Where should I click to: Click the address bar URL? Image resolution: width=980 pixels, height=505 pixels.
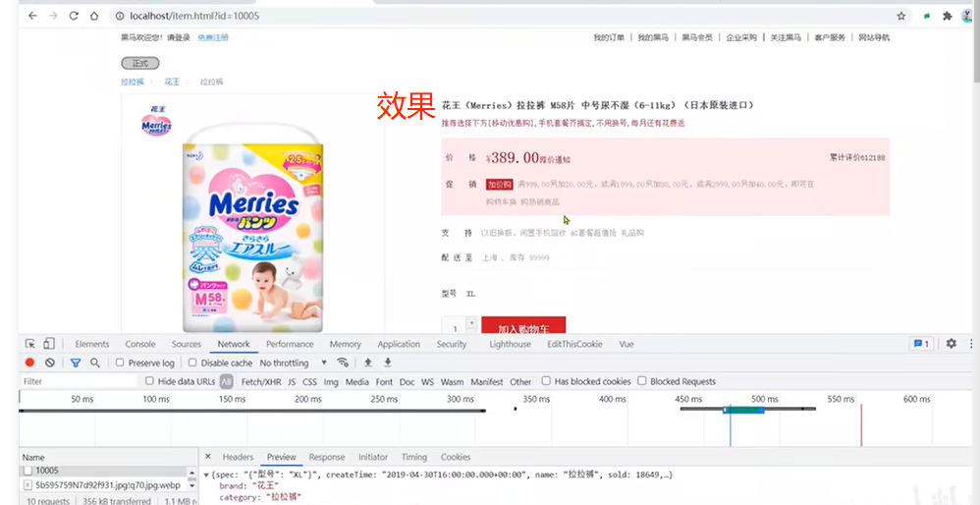point(193,16)
